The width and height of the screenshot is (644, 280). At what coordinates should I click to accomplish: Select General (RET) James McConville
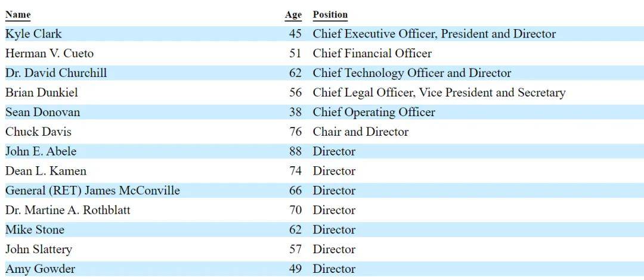(92, 191)
